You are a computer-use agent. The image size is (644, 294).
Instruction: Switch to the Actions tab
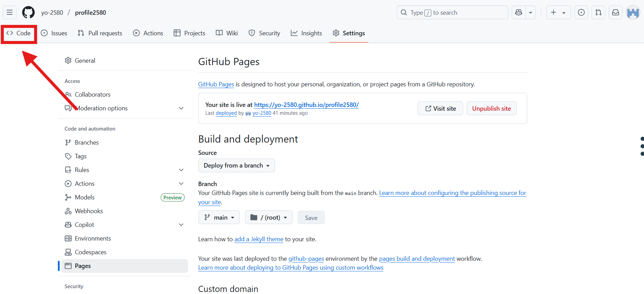(148, 33)
